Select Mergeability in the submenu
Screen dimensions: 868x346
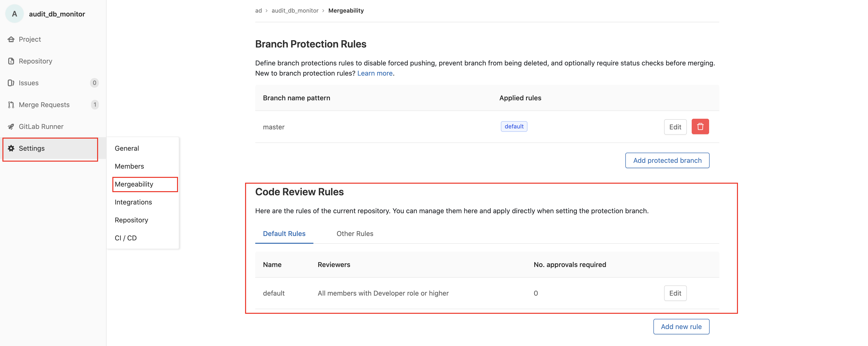(x=134, y=184)
